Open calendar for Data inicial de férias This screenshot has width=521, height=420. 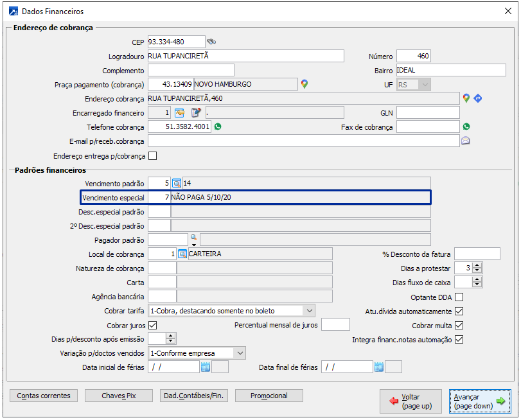(x=206, y=367)
